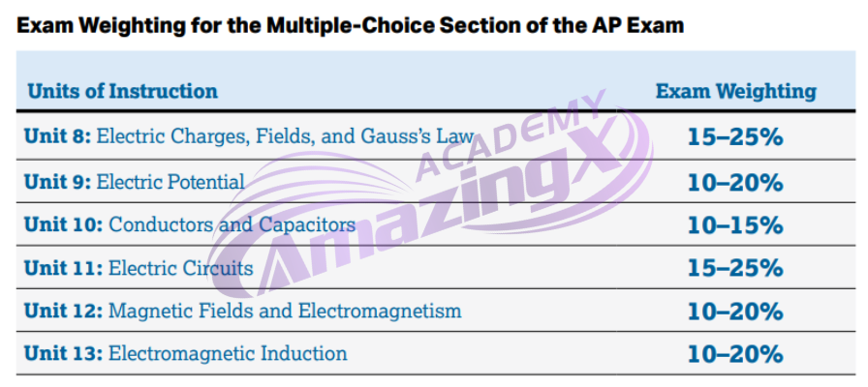
Task: Select Unit 8 Electric Charges row label
Action: [x=249, y=136]
